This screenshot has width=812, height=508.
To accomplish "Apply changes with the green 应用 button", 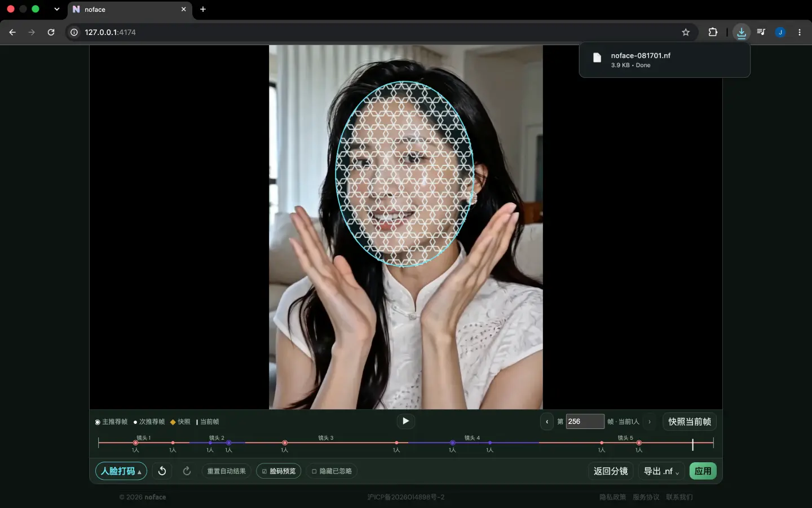I will (703, 471).
